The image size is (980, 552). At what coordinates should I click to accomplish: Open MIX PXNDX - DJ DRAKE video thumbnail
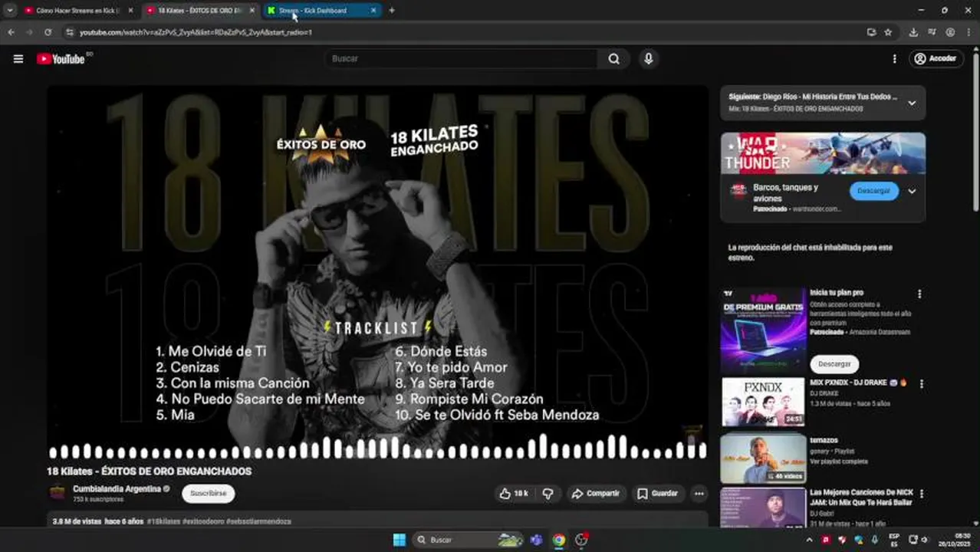point(763,402)
